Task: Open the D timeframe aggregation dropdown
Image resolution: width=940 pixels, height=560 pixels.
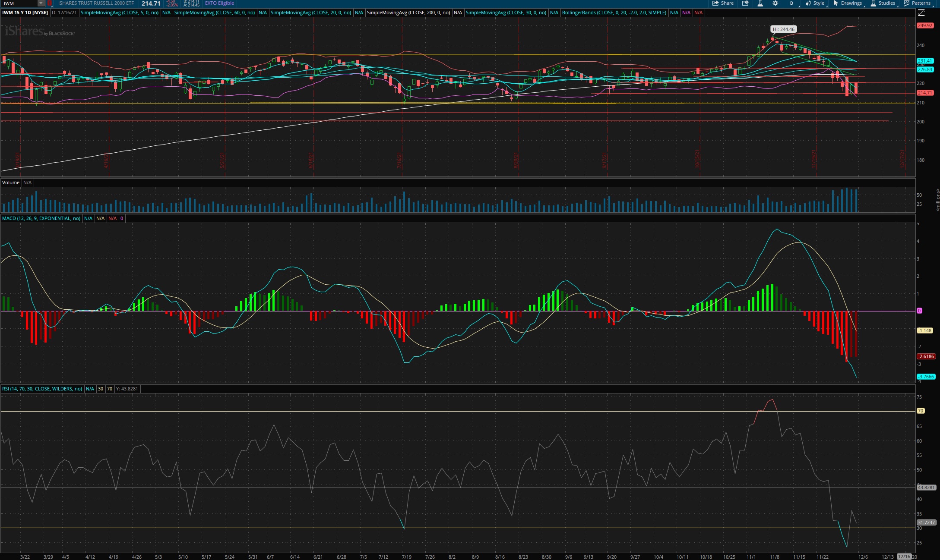Action: coord(791,3)
